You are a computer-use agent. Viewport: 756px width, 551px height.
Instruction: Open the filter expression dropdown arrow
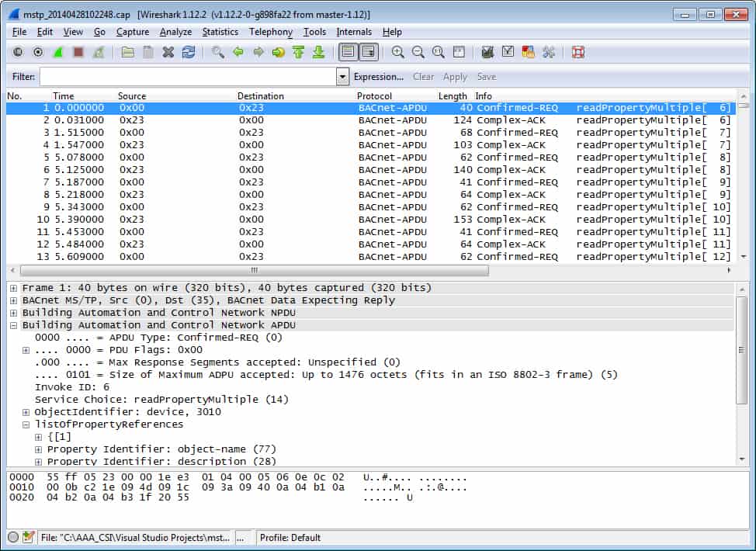pos(342,76)
